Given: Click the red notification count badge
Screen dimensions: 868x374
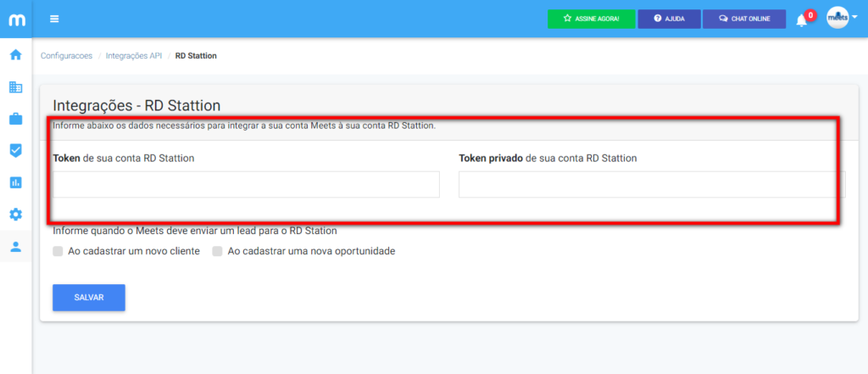Looking at the screenshot, I should click(810, 15).
